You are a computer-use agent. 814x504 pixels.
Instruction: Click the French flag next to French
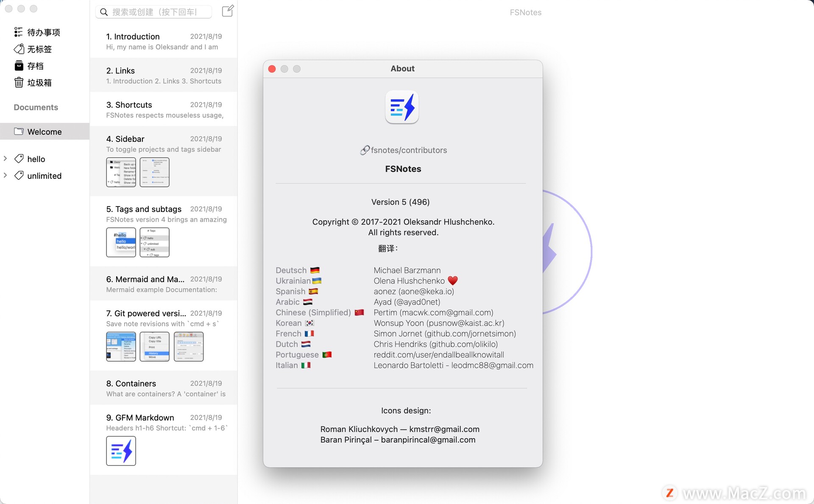click(309, 334)
